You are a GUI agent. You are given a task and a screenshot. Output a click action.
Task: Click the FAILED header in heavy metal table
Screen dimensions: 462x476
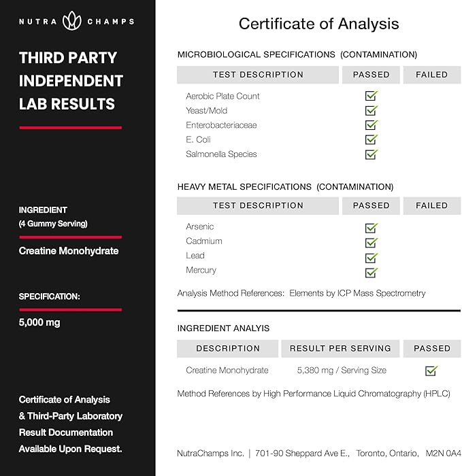[x=431, y=205]
